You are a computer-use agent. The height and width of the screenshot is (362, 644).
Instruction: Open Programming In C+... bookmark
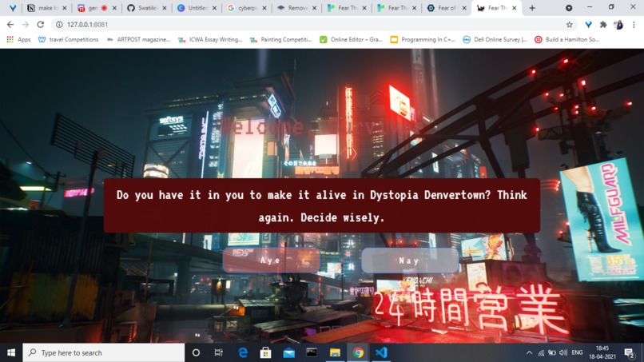pyautogui.click(x=423, y=39)
